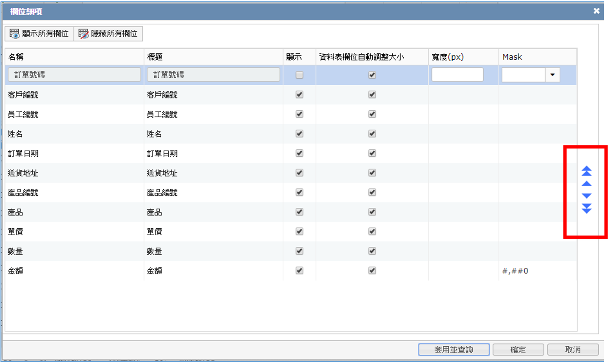
Task: Click 產品編號 in the 標題 column
Action: [x=162, y=193]
